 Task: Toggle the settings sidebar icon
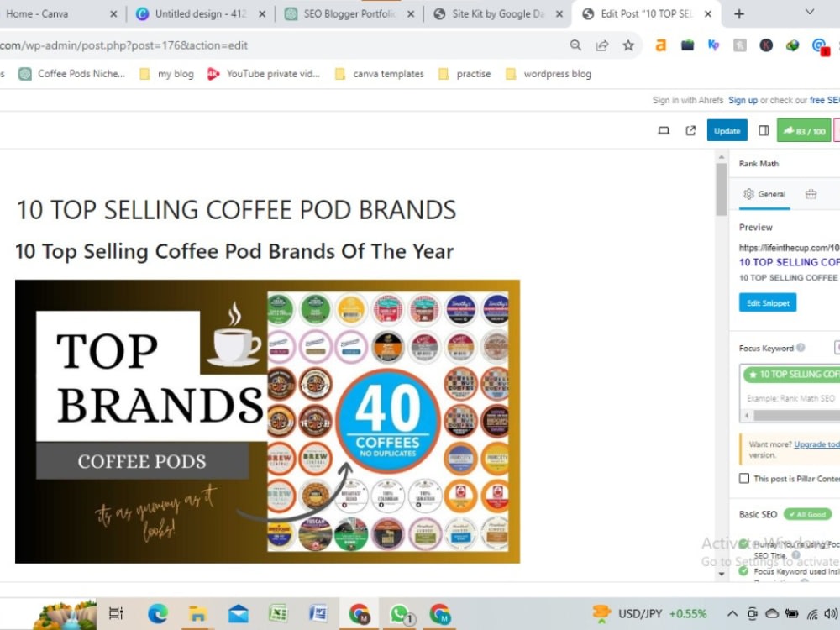[x=764, y=131]
